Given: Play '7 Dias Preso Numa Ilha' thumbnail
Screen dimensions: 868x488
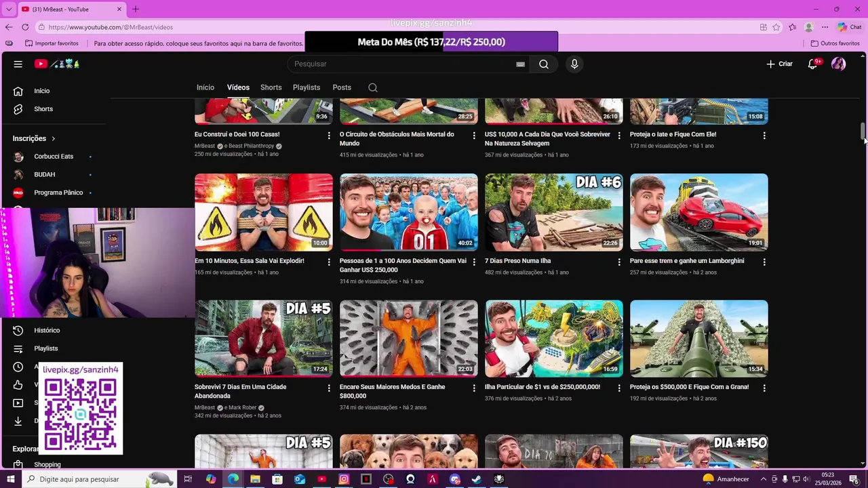Looking at the screenshot, I should point(554,212).
